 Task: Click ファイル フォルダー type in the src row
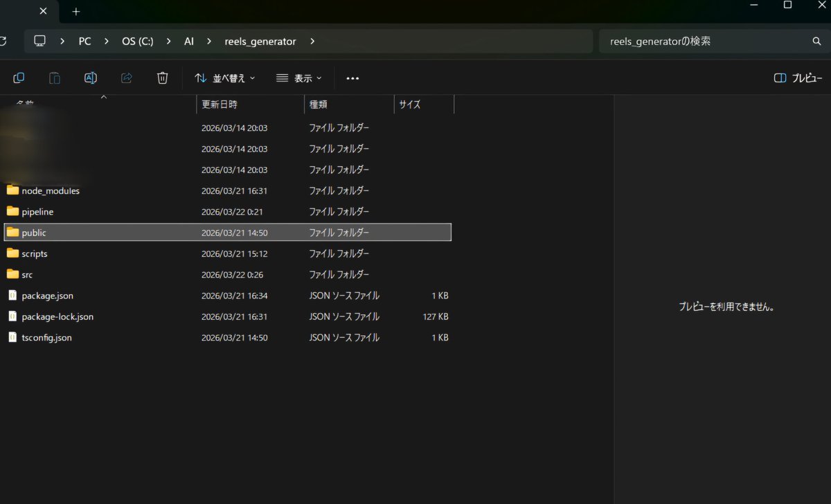point(339,274)
